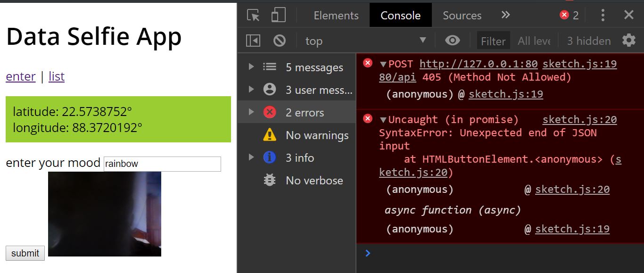Click the Data Selfie App heading
Image resolution: width=644 pixels, height=273 pixels.
click(94, 36)
